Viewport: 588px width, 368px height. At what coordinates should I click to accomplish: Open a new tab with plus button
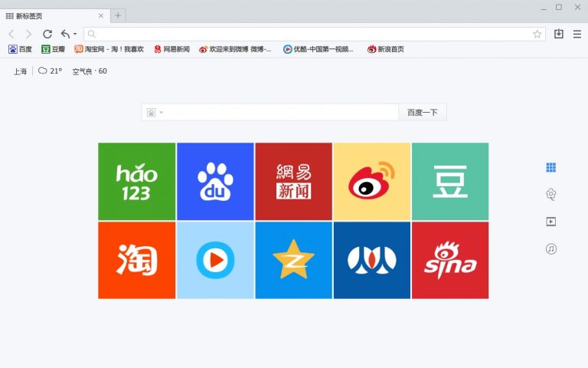point(118,16)
